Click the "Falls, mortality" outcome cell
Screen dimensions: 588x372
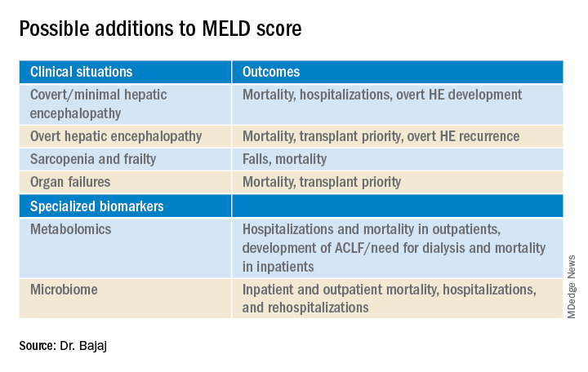pyautogui.click(x=284, y=158)
